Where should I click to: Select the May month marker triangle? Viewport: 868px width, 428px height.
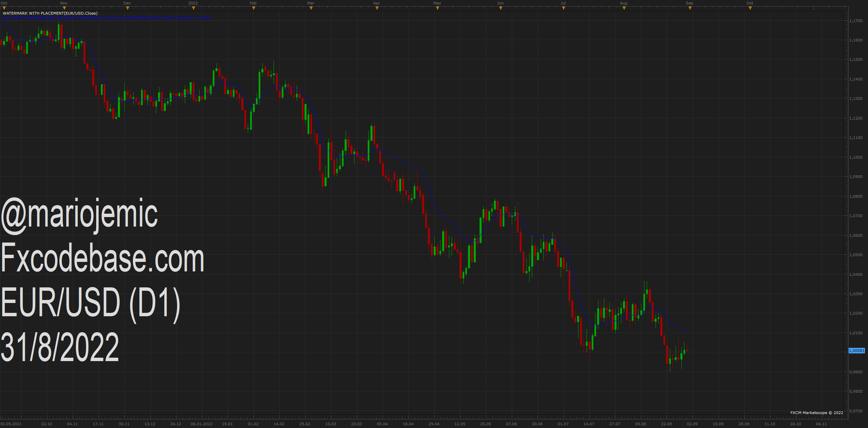click(x=437, y=8)
